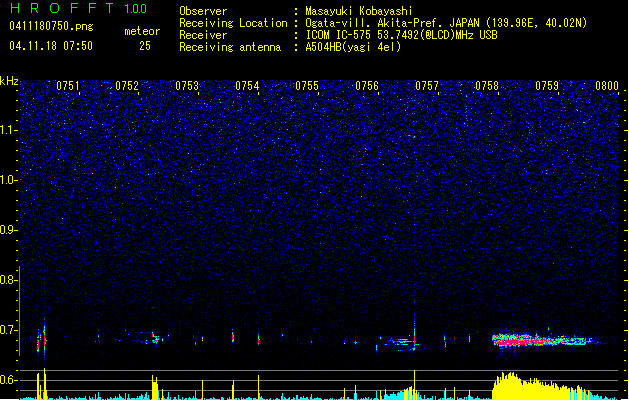Viewport: 629px width, 400px height.
Task: Click the 0.7 kHz axis label
Action: pyautogui.click(x=9, y=330)
